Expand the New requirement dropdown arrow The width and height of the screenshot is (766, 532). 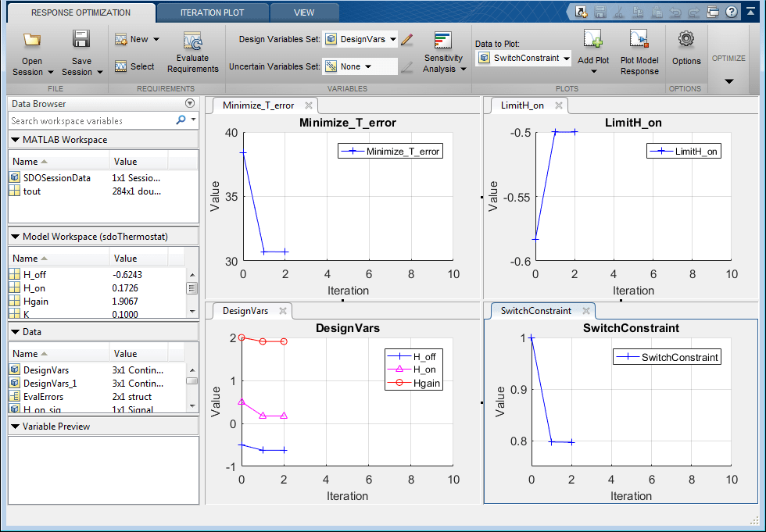click(x=156, y=39)
